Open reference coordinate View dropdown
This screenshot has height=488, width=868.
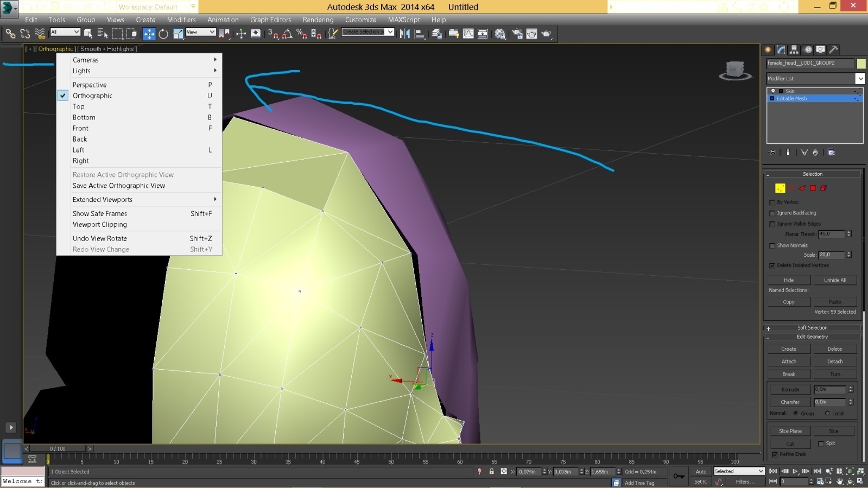click(201, 32)
